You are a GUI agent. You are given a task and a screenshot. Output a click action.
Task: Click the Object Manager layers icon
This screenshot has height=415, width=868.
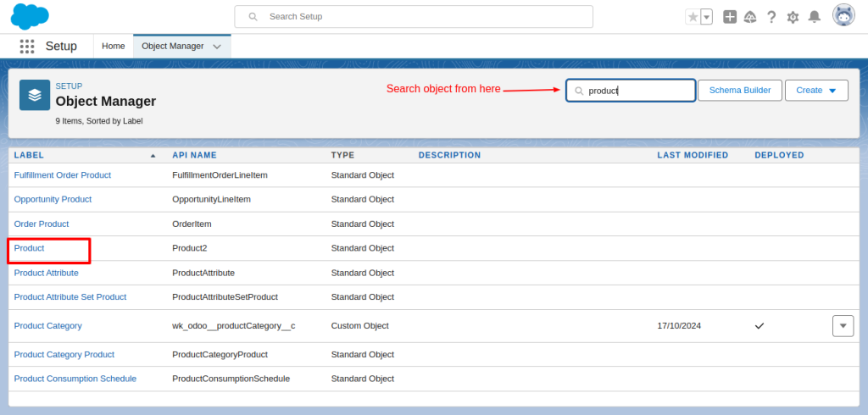(x=35, y=95)
